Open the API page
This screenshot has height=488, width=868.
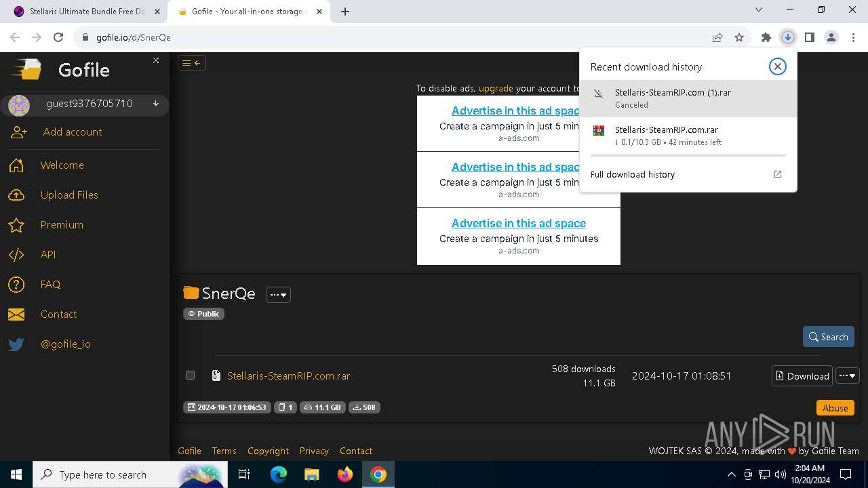[x=48, y=254]
